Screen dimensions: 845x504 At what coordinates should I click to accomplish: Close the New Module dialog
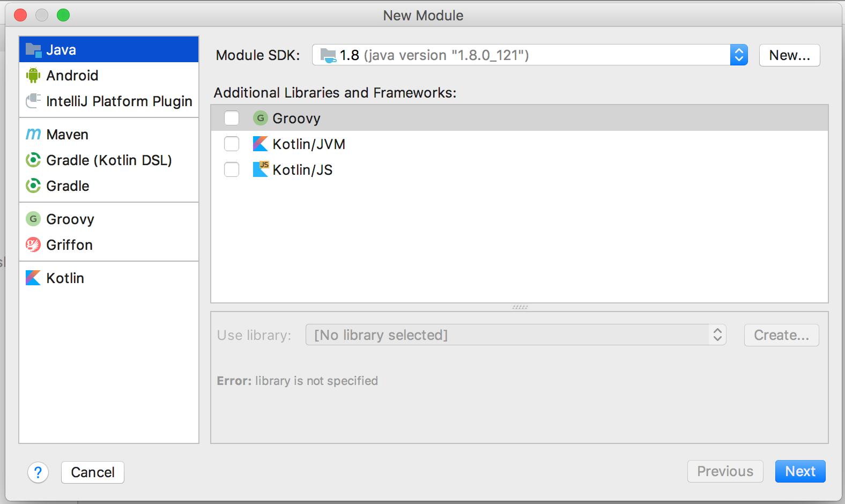pyautogui.click(x=20, y=15)
